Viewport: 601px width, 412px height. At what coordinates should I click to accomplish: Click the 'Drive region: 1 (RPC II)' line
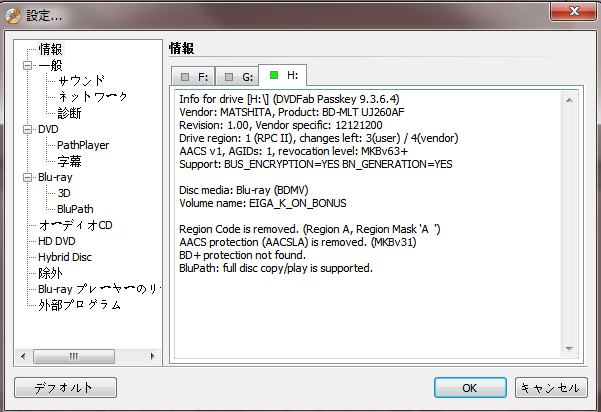319,138
